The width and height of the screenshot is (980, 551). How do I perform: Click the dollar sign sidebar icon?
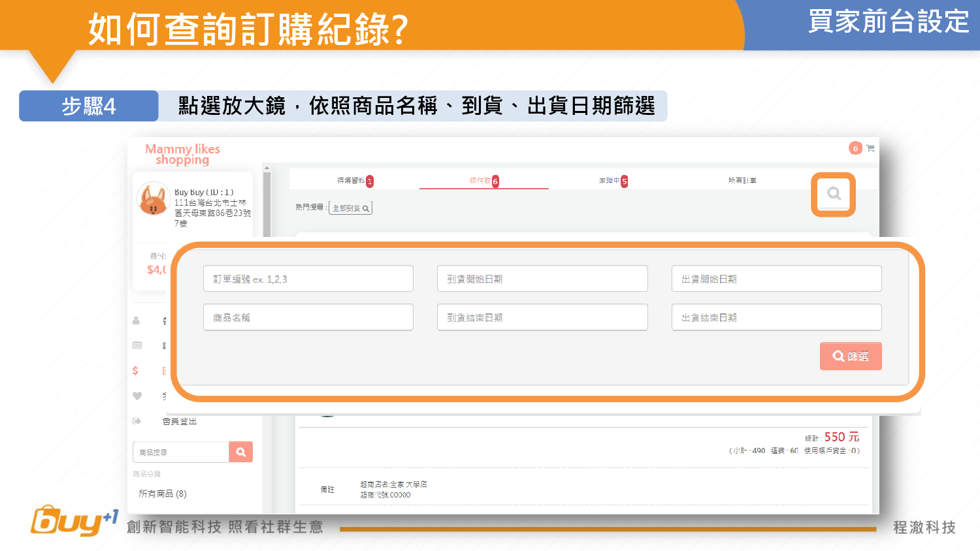pyautogui.click(x=135, y=371)
